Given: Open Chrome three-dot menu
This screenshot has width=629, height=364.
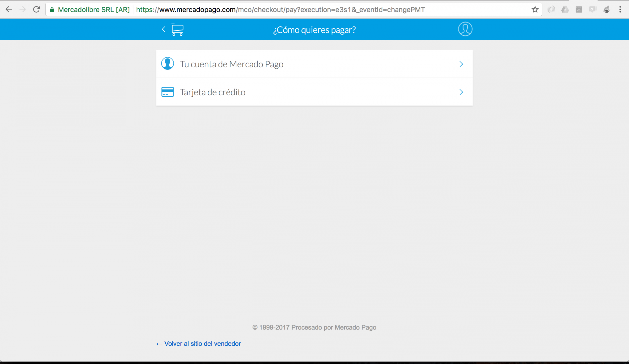Looking at the screenshot, I should point(620,10).
